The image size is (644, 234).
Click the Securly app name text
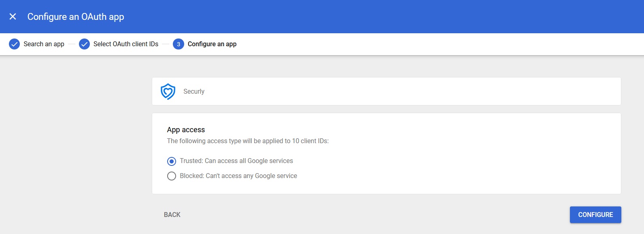(194, 92)
